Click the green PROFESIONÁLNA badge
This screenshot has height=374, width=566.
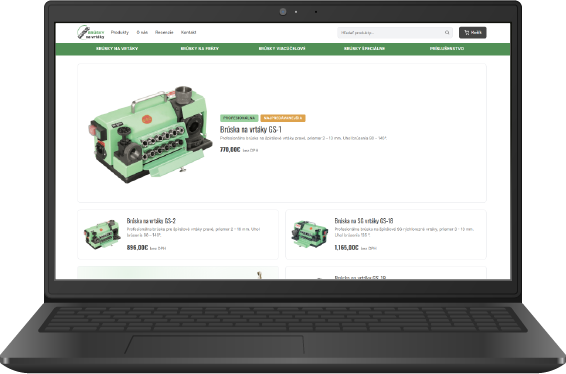pos(239,118)
